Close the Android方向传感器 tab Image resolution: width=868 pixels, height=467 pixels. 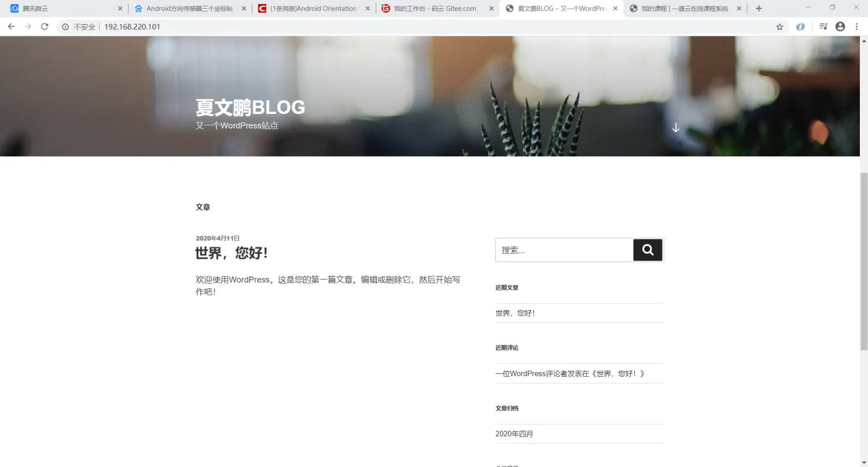coord(244,9)
